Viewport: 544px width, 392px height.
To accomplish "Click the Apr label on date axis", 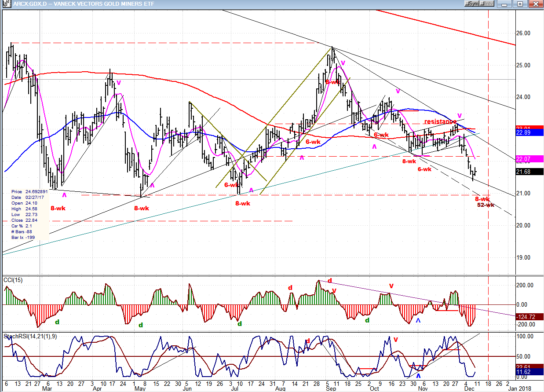I will [97, 389].
